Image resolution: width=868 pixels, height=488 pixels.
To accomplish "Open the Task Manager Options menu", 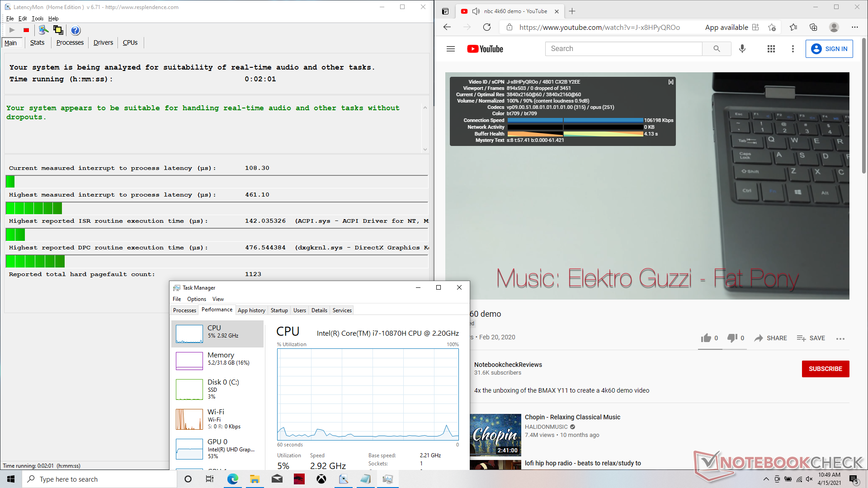I will [x=196, y=299].
